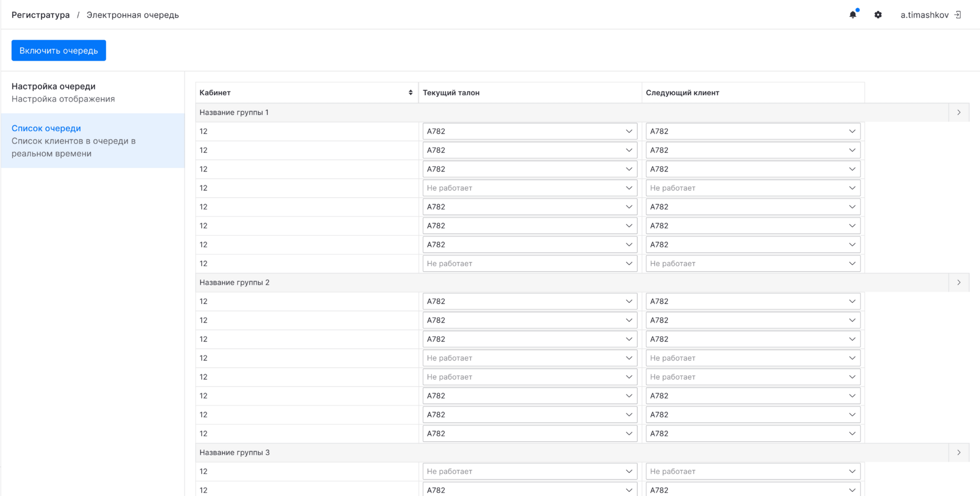The image size is (980, 496).
Task: Click the a.timashkov username
Action: click(x=924, y=15)
